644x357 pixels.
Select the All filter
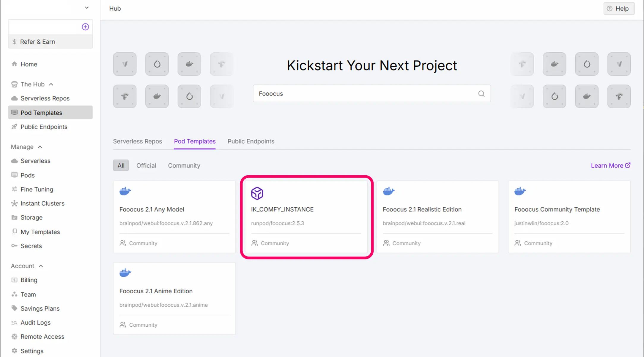click(x=121, y=165)
